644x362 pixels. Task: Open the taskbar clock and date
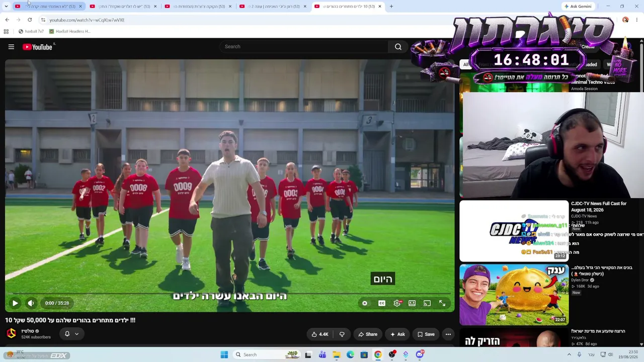pos(628,355)
